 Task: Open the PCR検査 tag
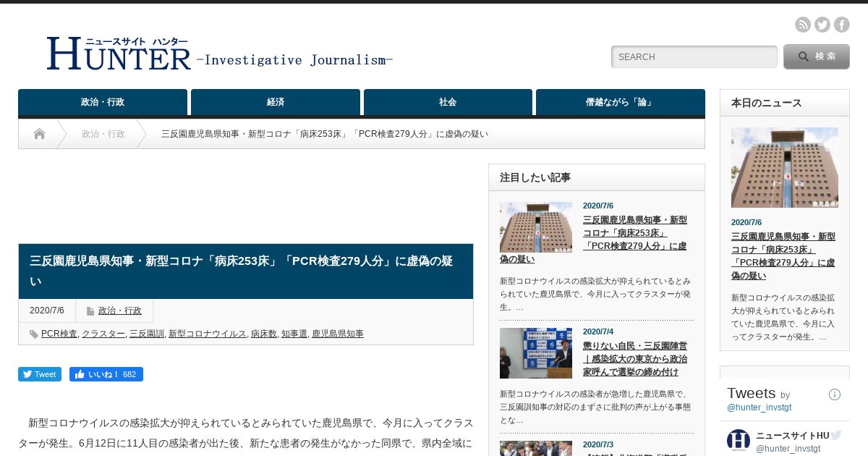[59, 334]
